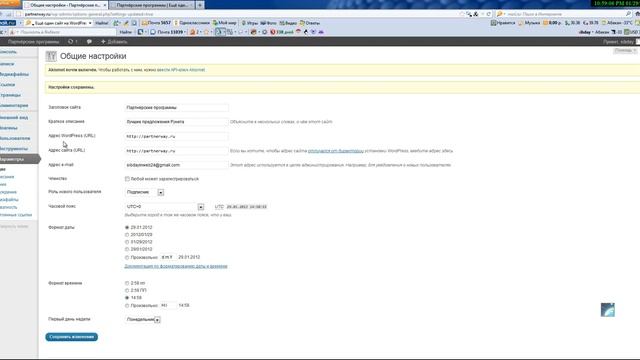
Task: Close the 'Общие настройки' browser tab
Action: pos(104,5)
